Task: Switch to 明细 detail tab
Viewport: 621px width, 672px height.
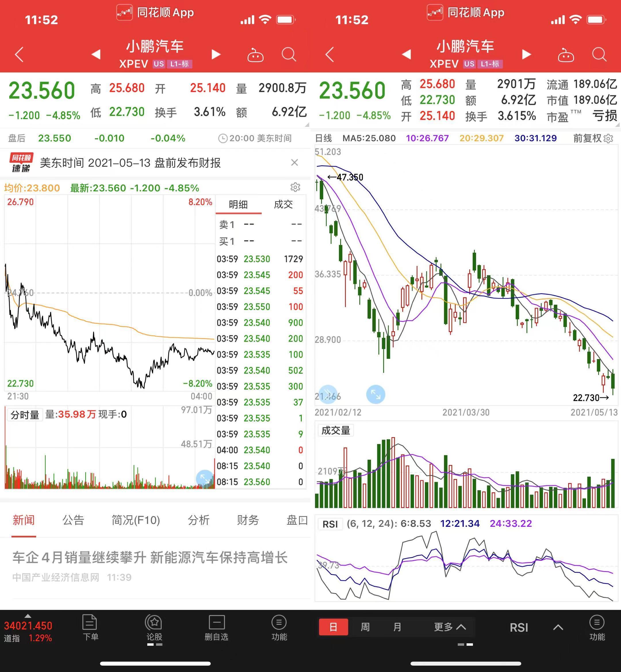Action: (238, 204)
